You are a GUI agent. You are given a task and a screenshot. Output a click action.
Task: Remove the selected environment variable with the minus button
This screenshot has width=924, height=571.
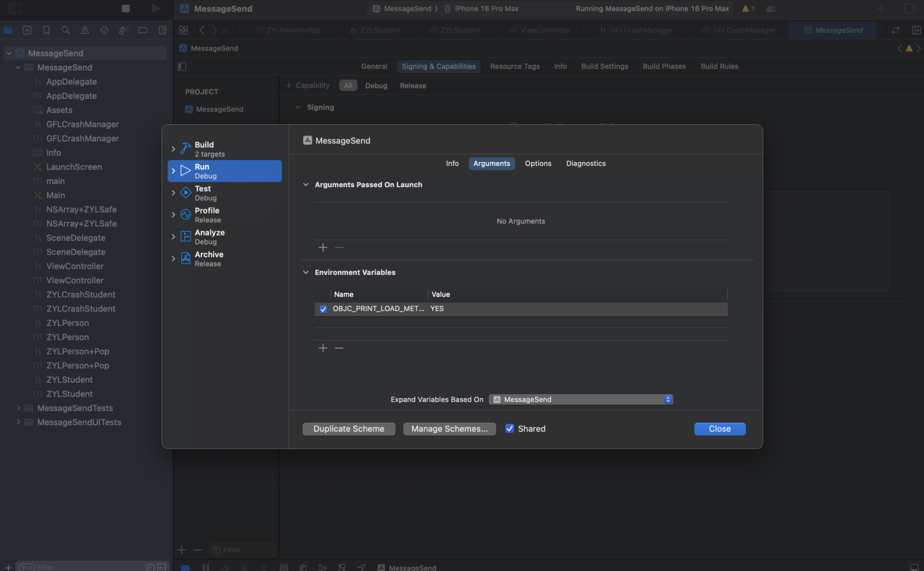pos(339,348)
